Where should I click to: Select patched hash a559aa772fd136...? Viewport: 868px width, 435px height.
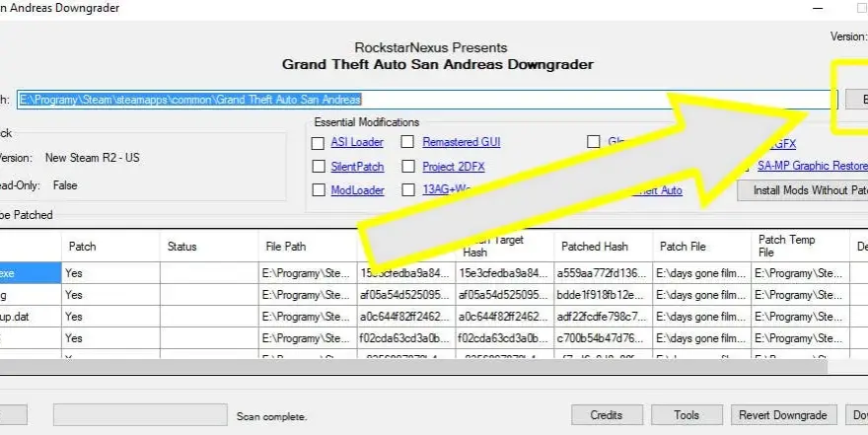(x=604, y=273)
